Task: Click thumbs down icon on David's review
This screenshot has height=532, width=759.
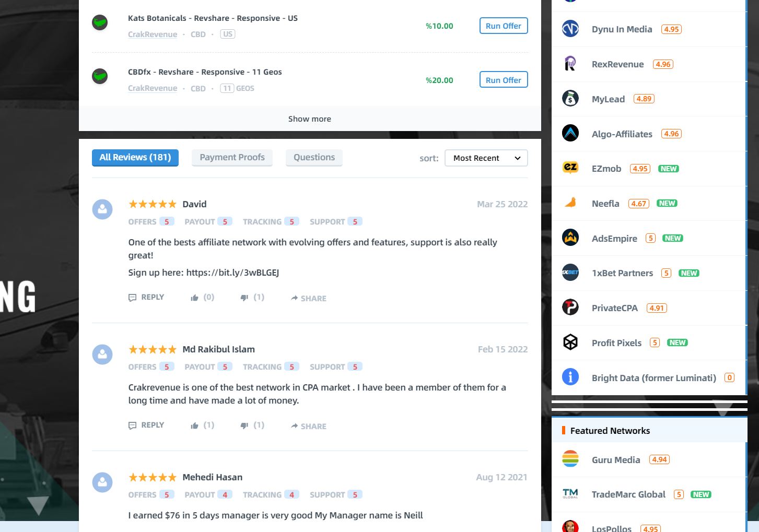Action: [x=244, y=298]
